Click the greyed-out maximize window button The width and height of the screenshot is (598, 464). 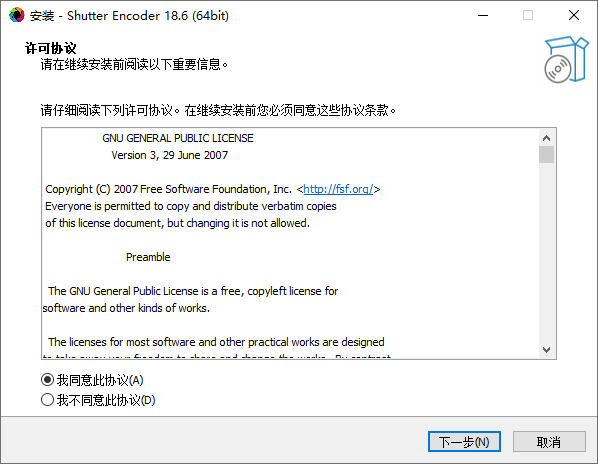coord(528,16)
